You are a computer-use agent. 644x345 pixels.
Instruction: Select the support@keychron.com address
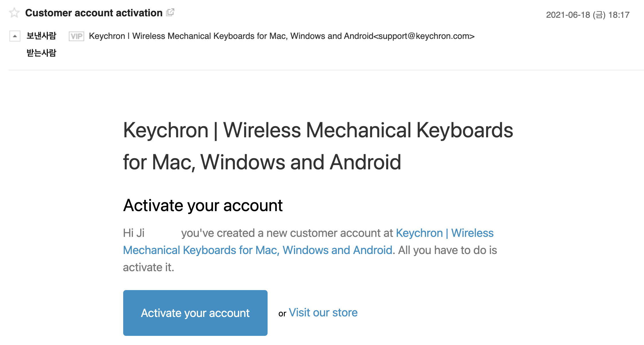[x=424, y=36]
